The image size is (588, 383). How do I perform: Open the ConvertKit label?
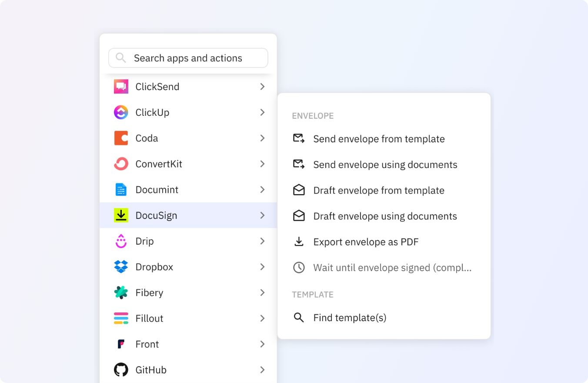coord(159,164)
